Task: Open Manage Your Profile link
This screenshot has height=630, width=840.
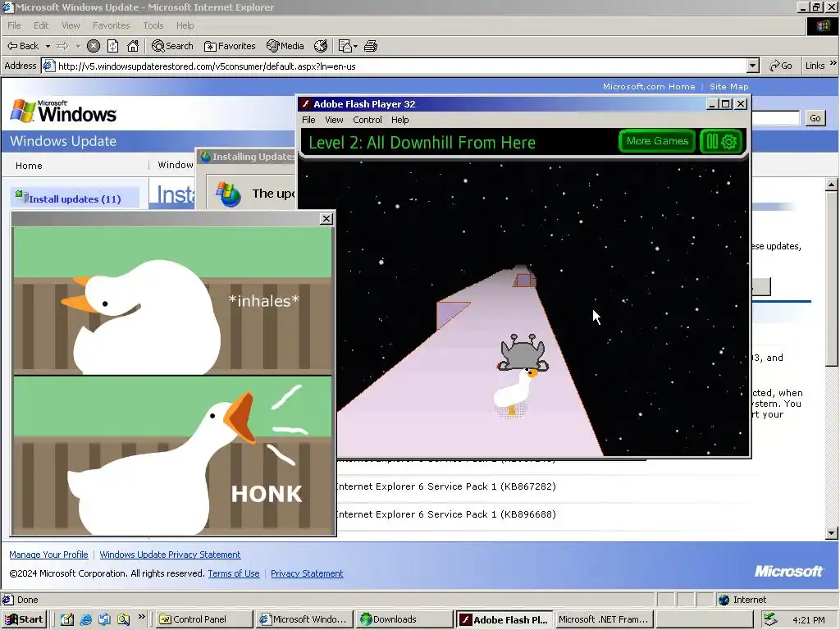Action: coord(48,555)
